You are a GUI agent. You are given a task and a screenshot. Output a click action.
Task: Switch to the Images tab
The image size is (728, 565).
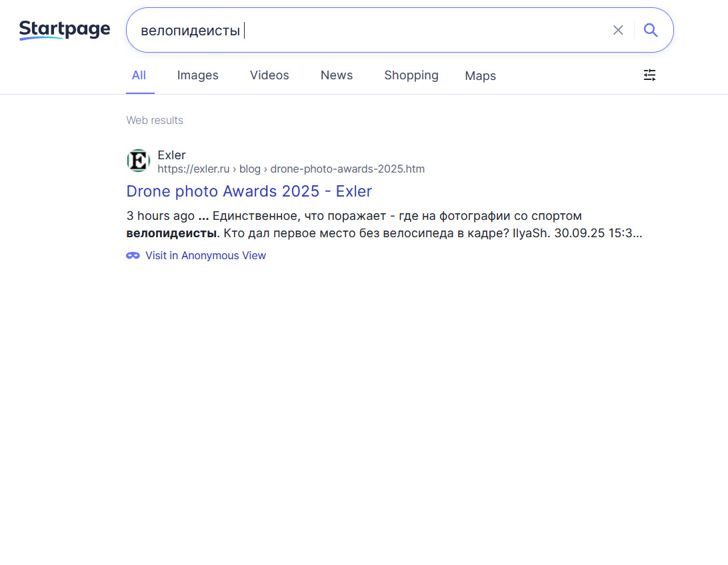click(197, 75)
